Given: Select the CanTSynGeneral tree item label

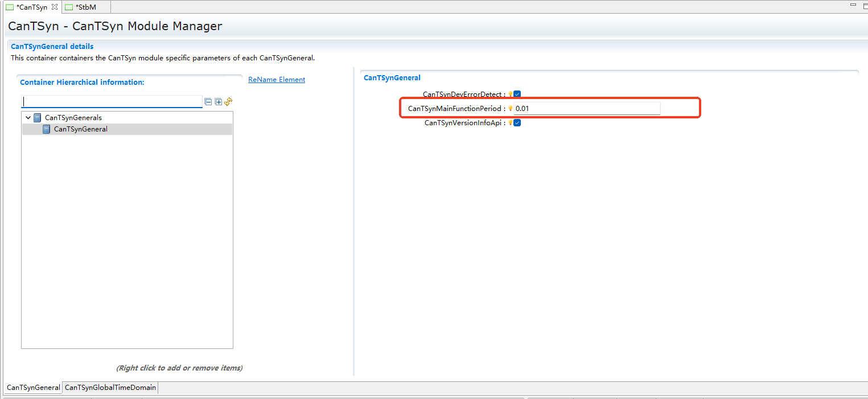Looking at the screenshot, I should pyautogui.click(x=81, y=129).
